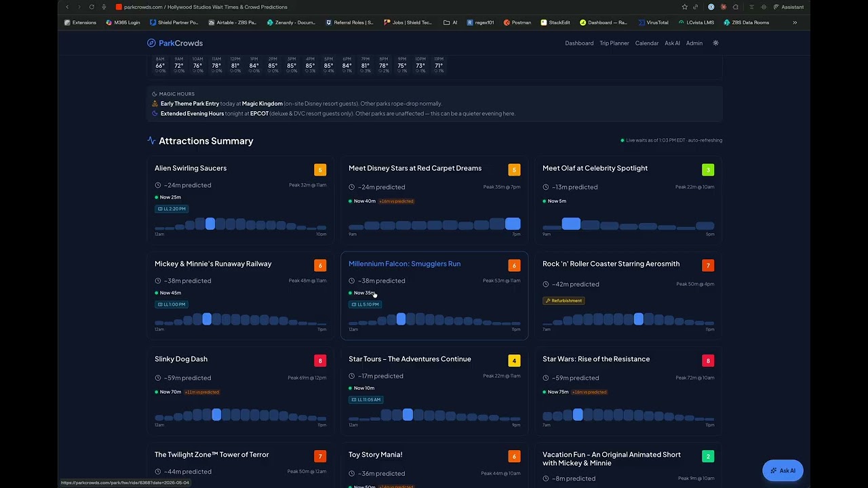
Task: Open Meet Olaf at Celebrity Spotlight
Action: [595, 168]
